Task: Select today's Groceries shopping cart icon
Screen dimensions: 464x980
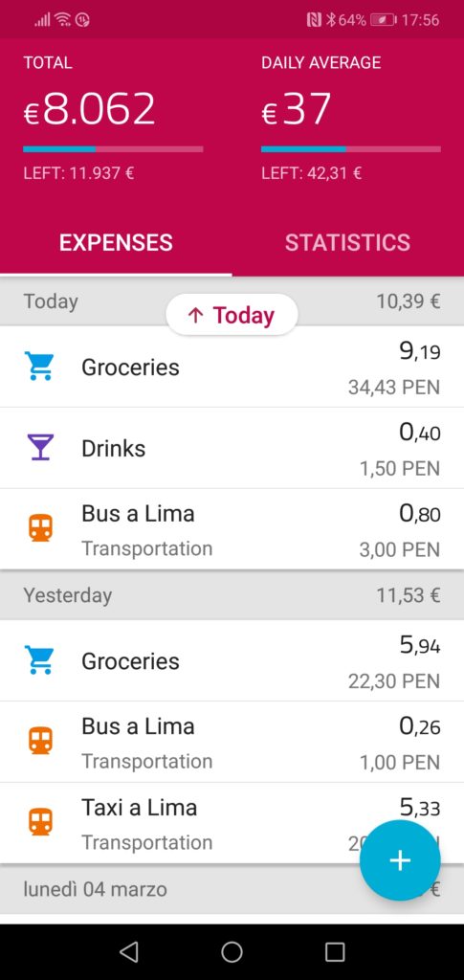Action: (39, 367)
